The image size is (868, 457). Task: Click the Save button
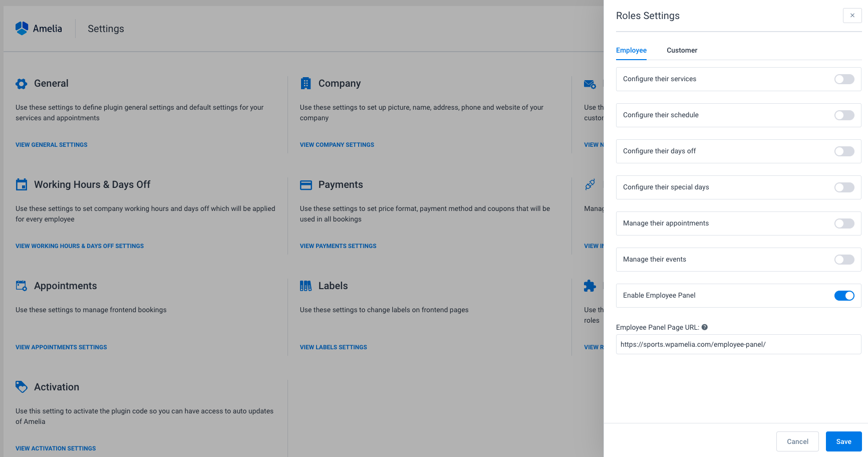(x=843, y=441)
